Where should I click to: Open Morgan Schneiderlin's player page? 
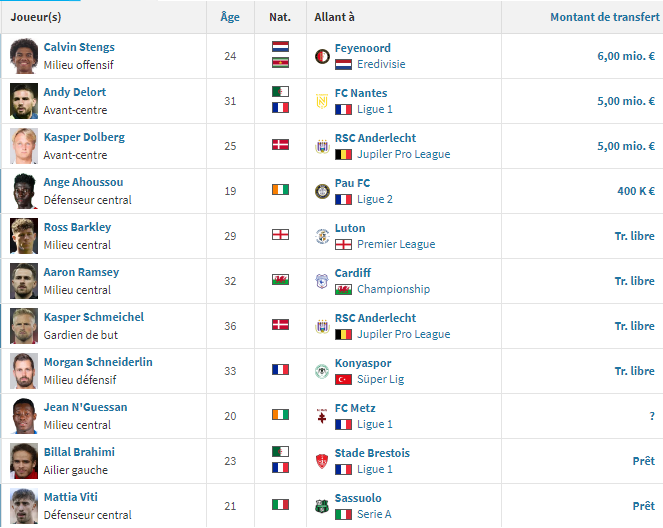pyautogui.click(x=98, y=362)
